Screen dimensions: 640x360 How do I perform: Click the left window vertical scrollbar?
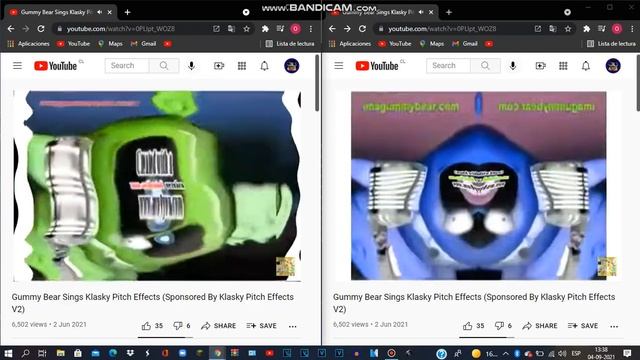[317, 83]
